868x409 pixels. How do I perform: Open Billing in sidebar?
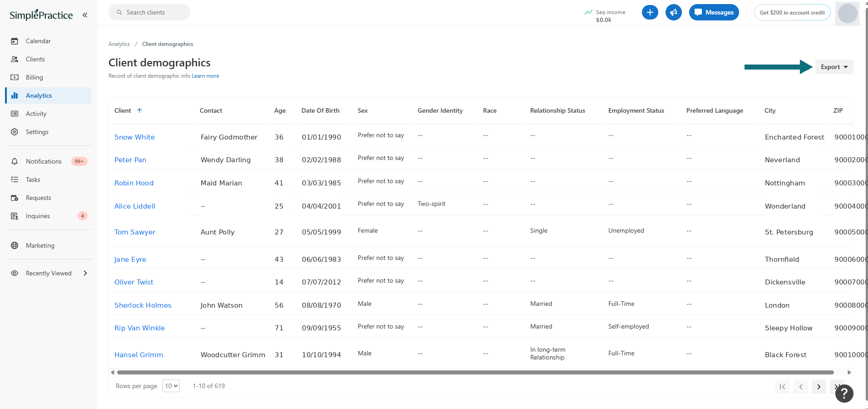[49, 77]
